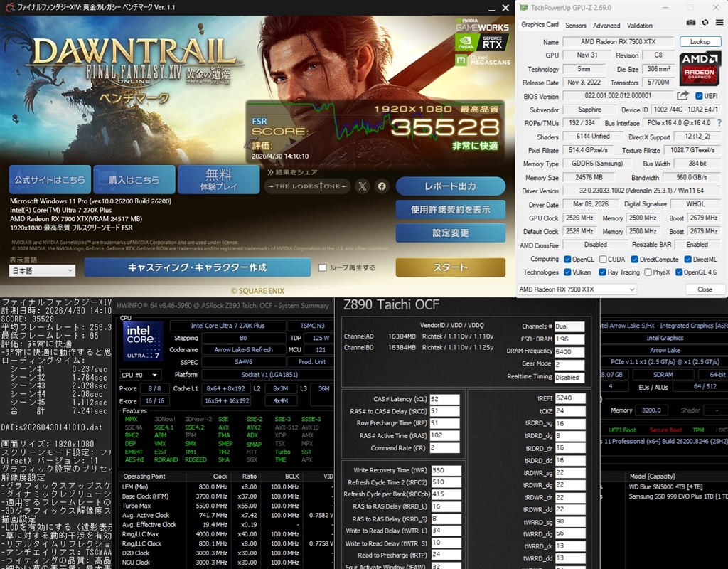This screenshot has width=728, height=569.
Task: Share the result on Facebook
Action: (x=382, y=186)
